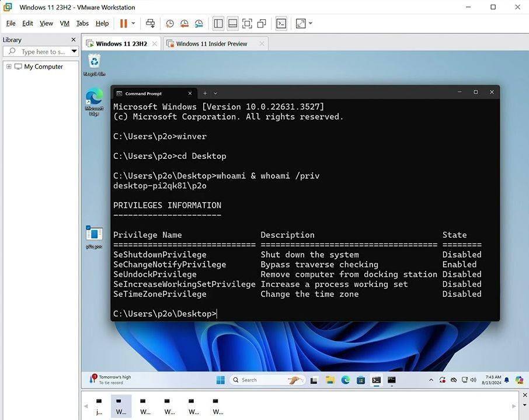
Task: Open Microsoft Edge from the taskbar
Action: coord(346,380)
